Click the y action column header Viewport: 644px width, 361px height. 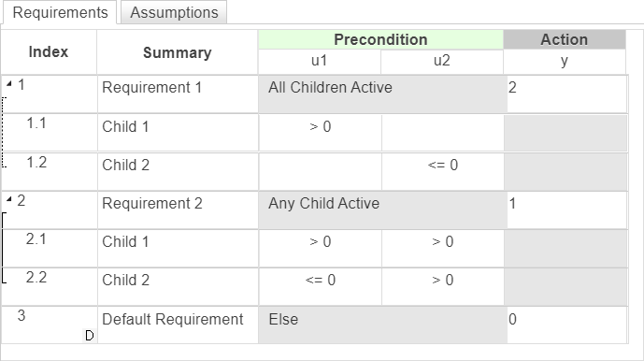565,61
